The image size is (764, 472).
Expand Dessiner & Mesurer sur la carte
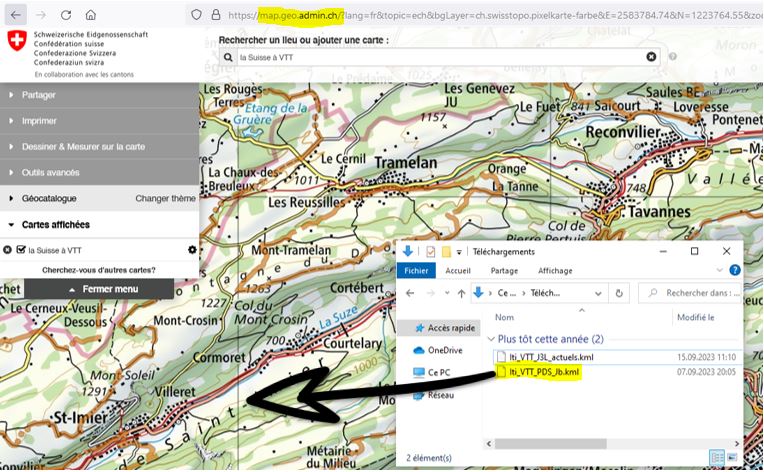click(99, 147)
